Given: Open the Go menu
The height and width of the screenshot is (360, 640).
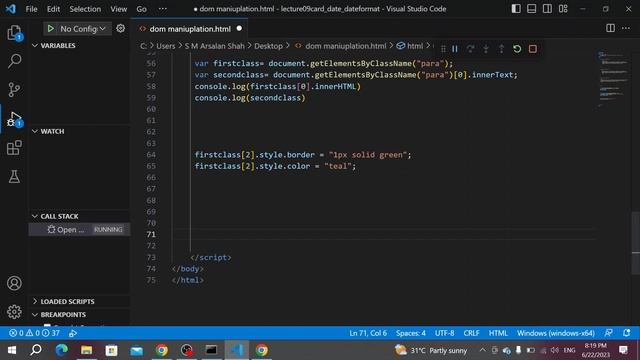Looking at the screenshot, I should [141, 9].
